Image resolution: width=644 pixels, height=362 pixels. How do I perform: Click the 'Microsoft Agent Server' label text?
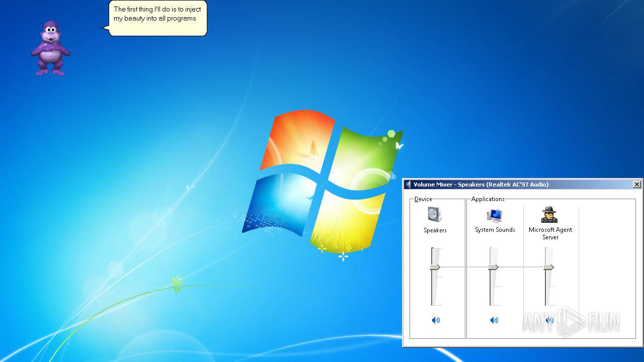550,233
